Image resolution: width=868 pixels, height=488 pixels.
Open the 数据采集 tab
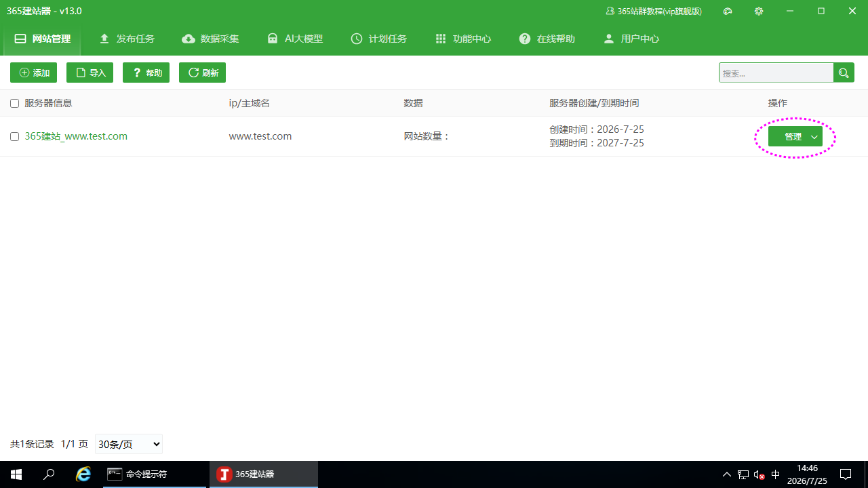tap(210, 39)
